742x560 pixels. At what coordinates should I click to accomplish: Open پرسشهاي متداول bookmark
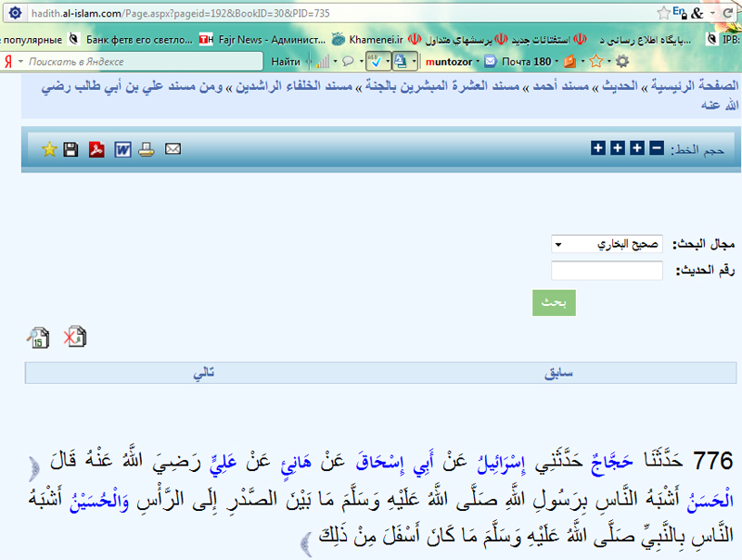coord(452,40)
